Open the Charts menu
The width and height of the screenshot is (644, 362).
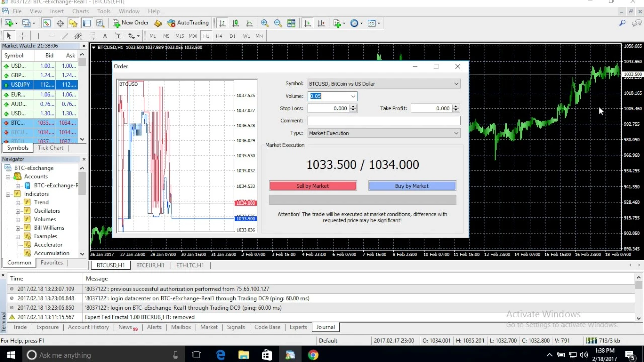click(80, 11)
